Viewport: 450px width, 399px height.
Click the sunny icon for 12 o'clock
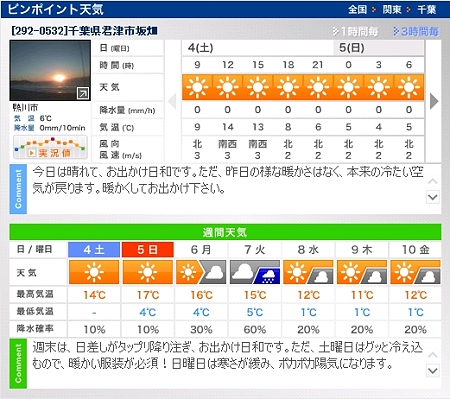point(227,87)
